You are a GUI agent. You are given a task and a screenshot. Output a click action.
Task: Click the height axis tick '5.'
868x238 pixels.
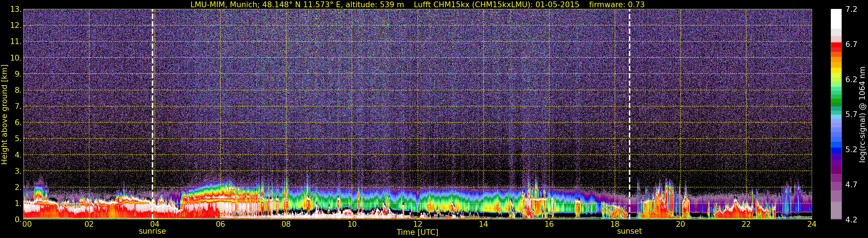coord(18,139)
